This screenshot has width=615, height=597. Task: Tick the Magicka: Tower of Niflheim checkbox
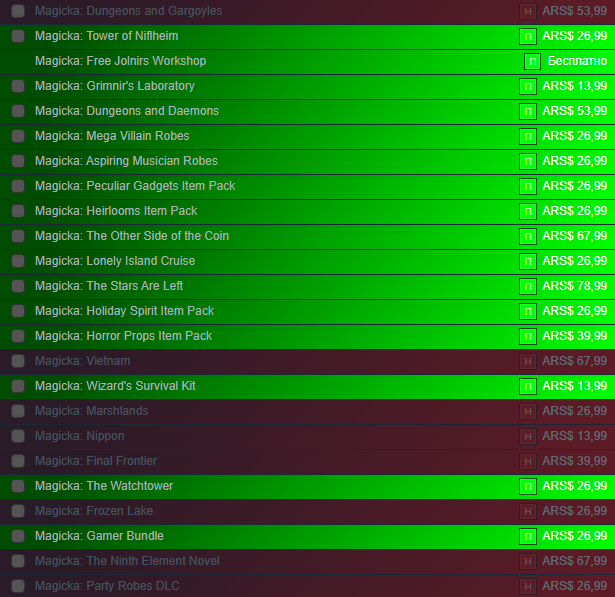click(x=18, y=36)
